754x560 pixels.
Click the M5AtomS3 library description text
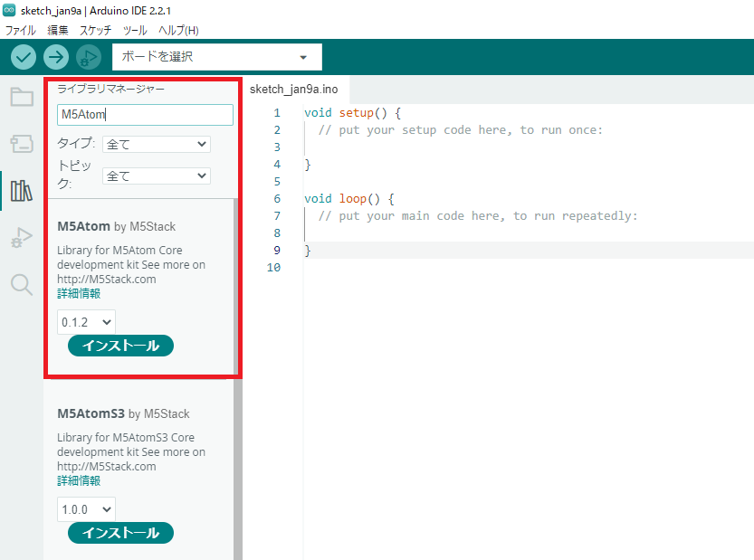[131, 451]
